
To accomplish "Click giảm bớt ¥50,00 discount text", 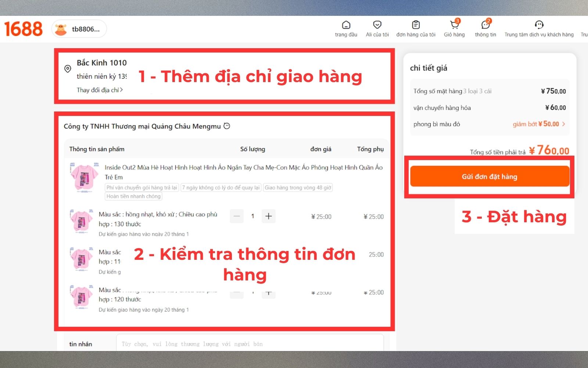I will pyautogui.click(x=536, y=124).
